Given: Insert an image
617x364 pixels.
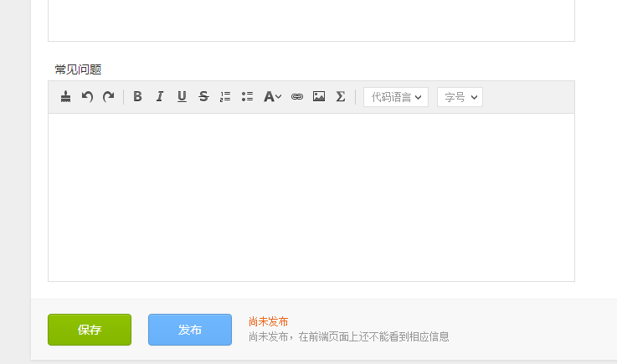Looking at the screenshot, I should pos(319,96).
